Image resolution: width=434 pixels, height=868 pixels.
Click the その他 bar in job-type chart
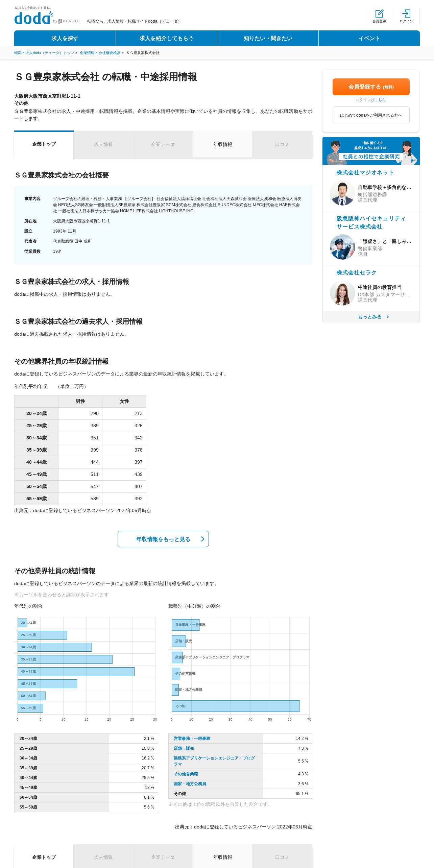click(x=236, y=706)
